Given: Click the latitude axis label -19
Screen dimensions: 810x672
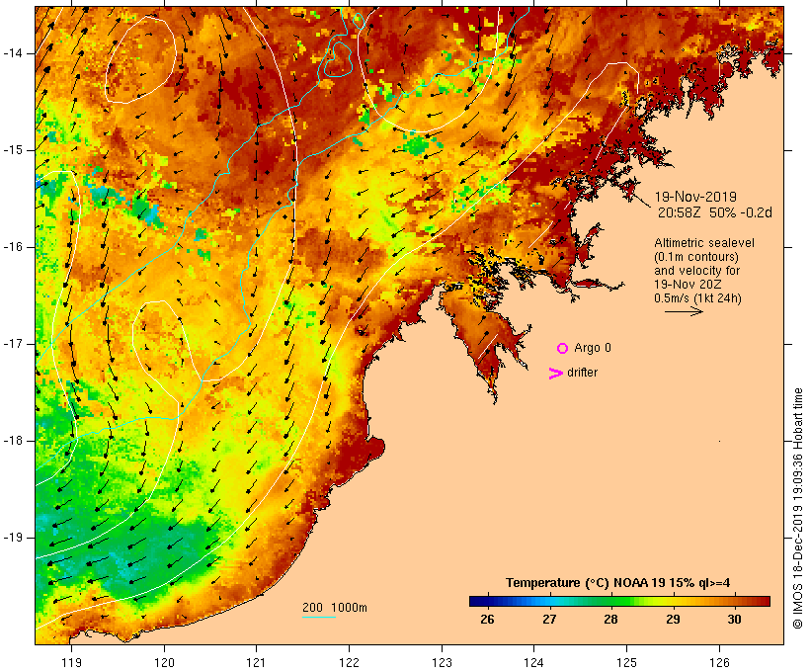Looking at the screenshot, I should [12, 539].
